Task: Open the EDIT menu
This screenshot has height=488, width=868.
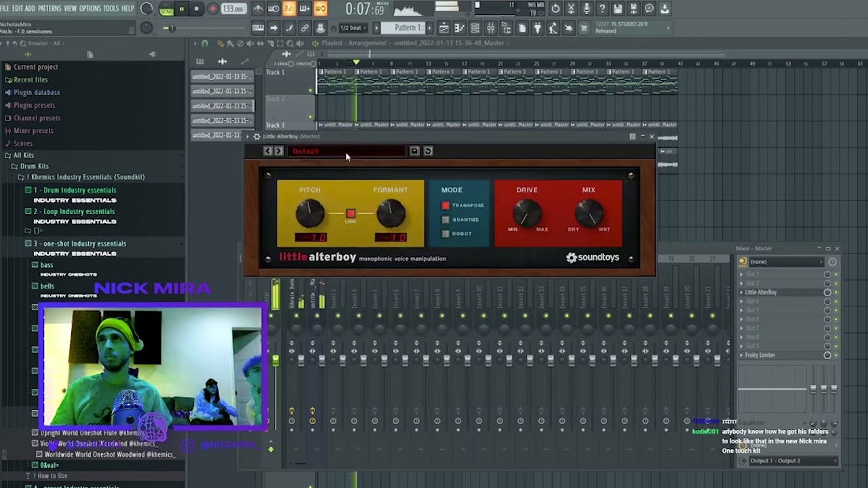Action: pyautogui.click(x=18, y=8)
